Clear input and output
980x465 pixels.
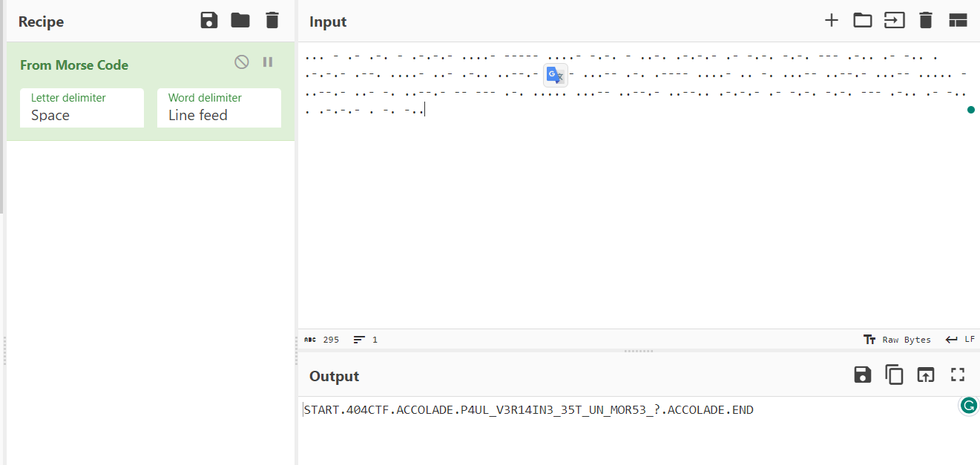[925, 21]
